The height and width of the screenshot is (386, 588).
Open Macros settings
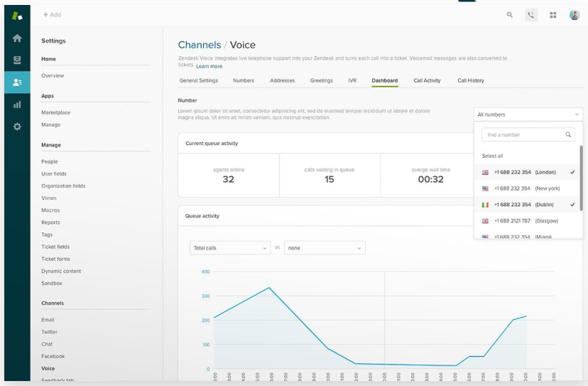pos(50,210)
